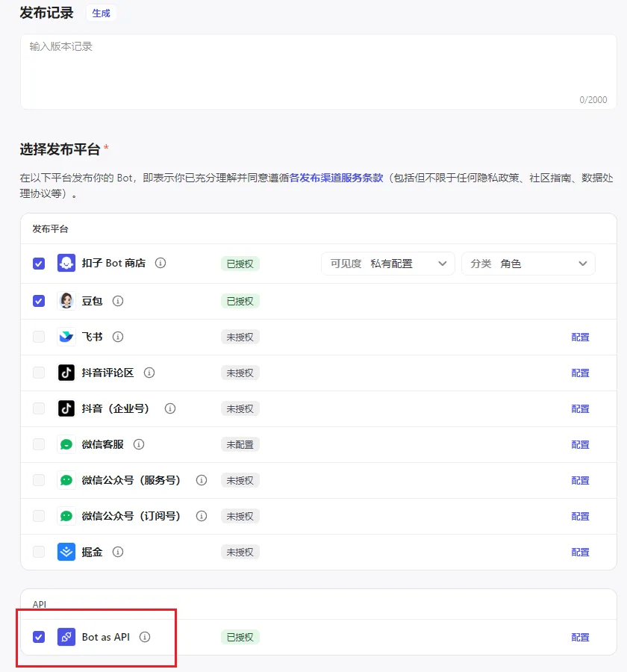Tick the 微信客服 checkbox
The image size is (627, 672).
(x=39, y=444)
